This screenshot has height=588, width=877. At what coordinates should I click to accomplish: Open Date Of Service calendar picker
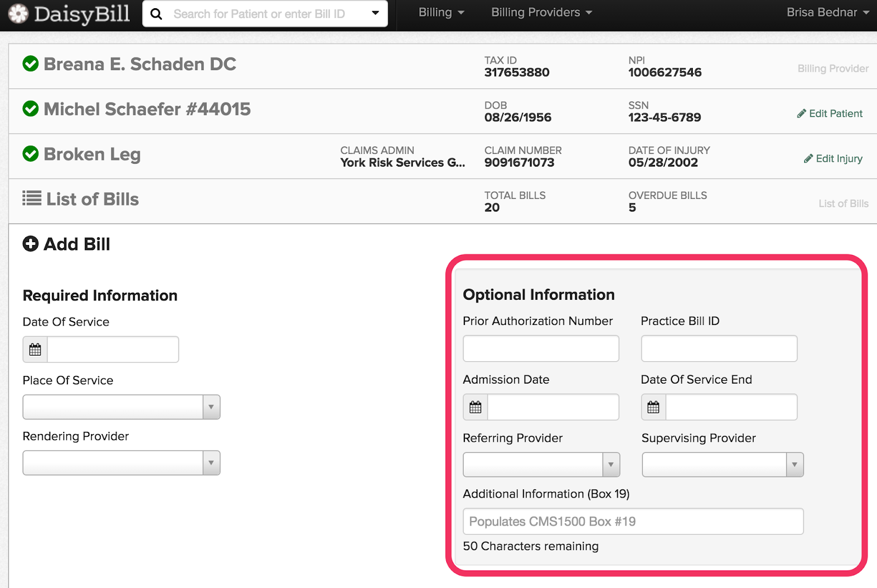click(x=35, y=350)
